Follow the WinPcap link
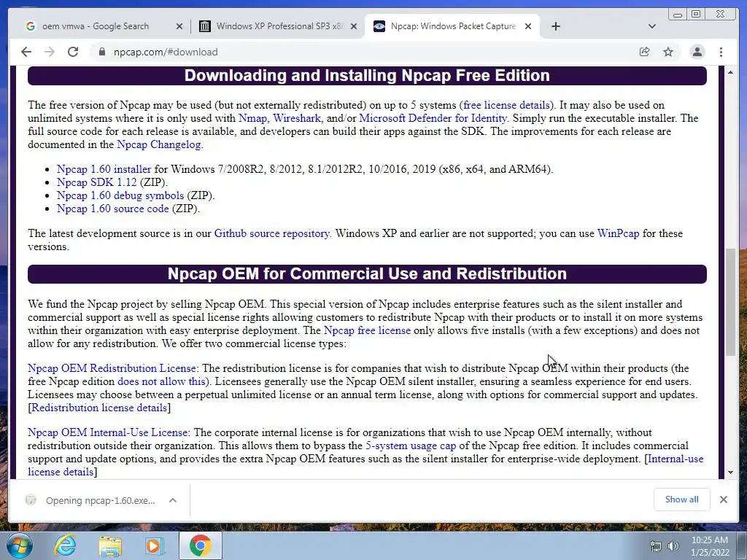Image resolution: width=747 pixels, height=560 pixels. 618,233
